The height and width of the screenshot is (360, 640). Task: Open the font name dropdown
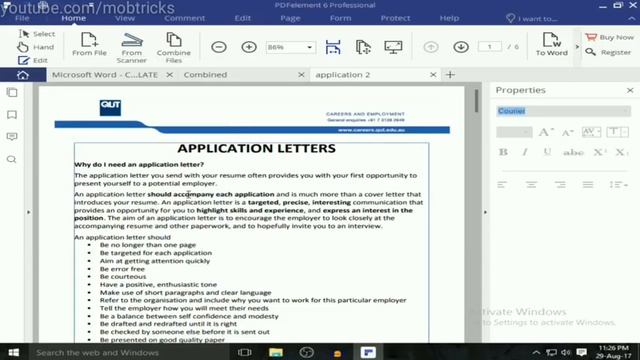[x=563, y=111]
